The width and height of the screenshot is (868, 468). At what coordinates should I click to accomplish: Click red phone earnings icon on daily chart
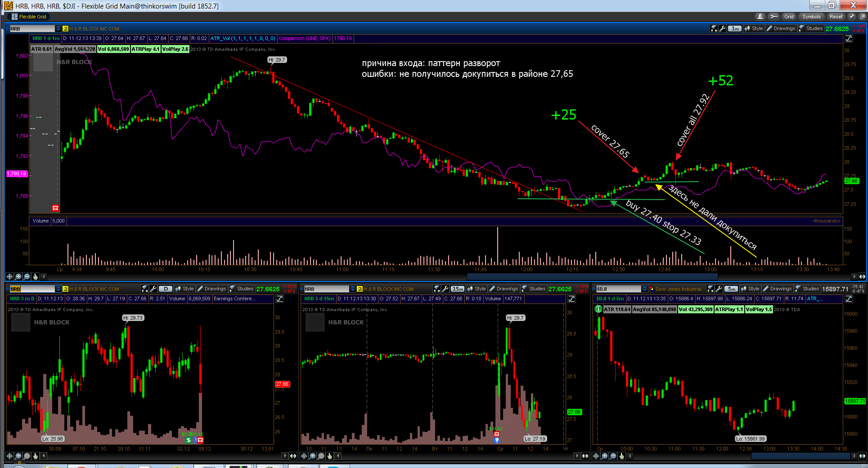[x=200, y=440]
